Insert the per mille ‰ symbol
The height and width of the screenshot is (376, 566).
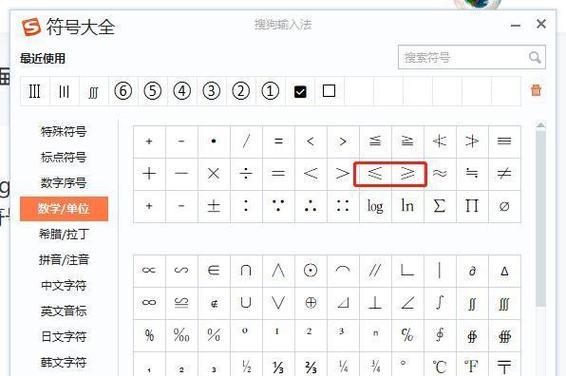(x=182, y=335)
